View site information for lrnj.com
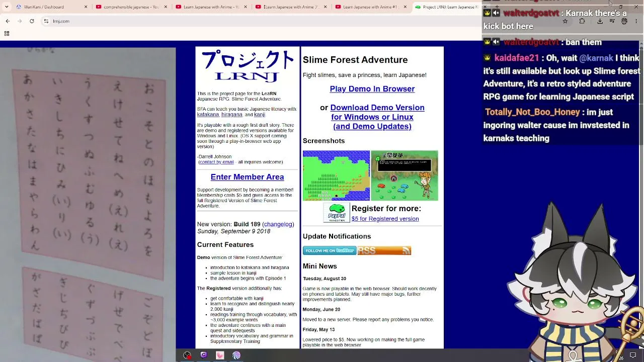 pos(46,21)
